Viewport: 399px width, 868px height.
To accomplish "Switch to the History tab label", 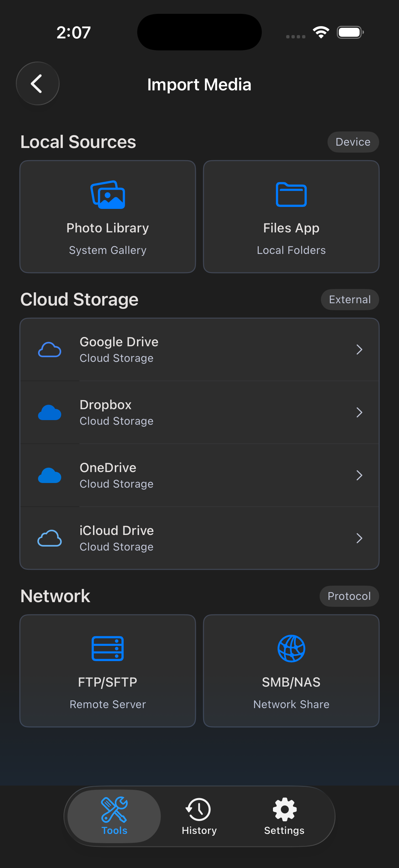I will 199,831.
